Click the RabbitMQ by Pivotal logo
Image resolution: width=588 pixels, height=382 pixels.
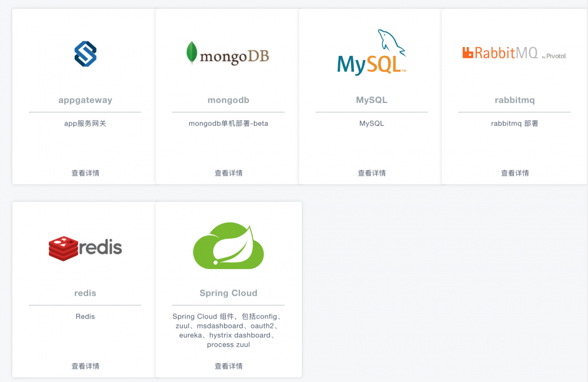[x=514, y=53]
